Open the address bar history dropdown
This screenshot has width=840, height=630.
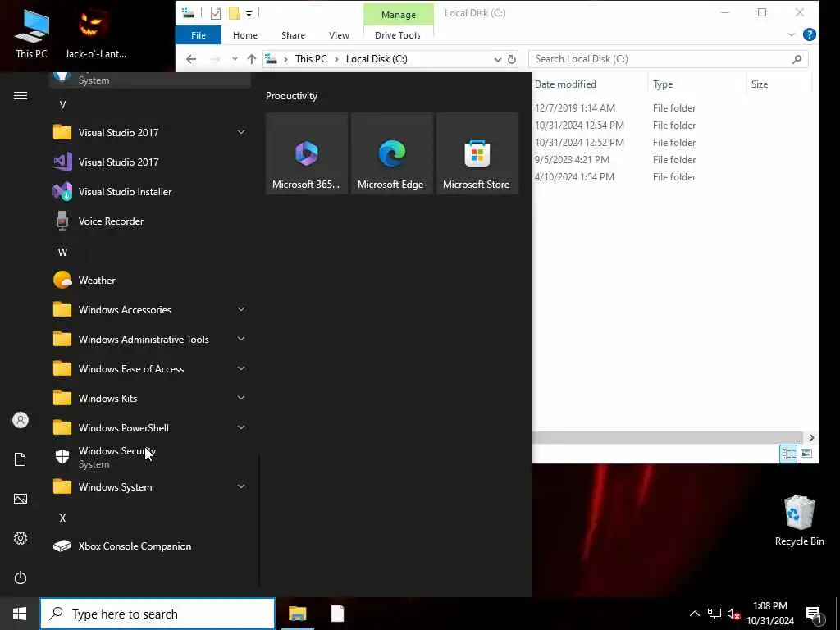(x=497, y=59)
